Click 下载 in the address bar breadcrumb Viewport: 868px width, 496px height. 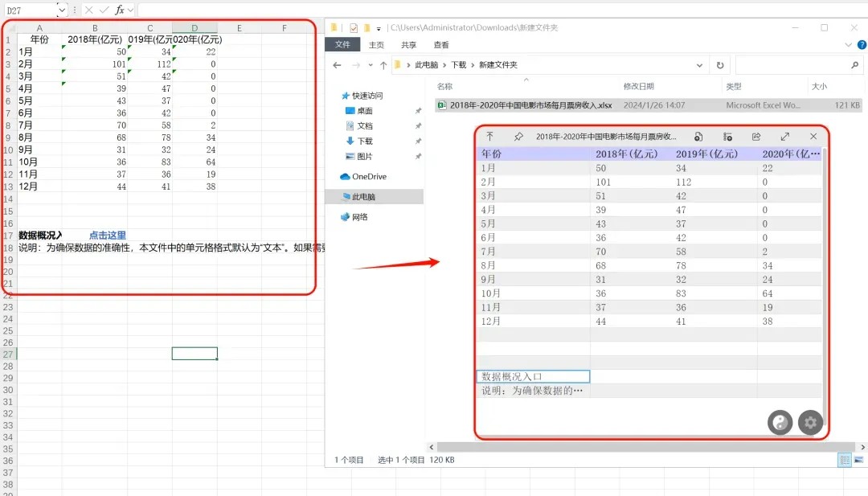coord(458,65)
